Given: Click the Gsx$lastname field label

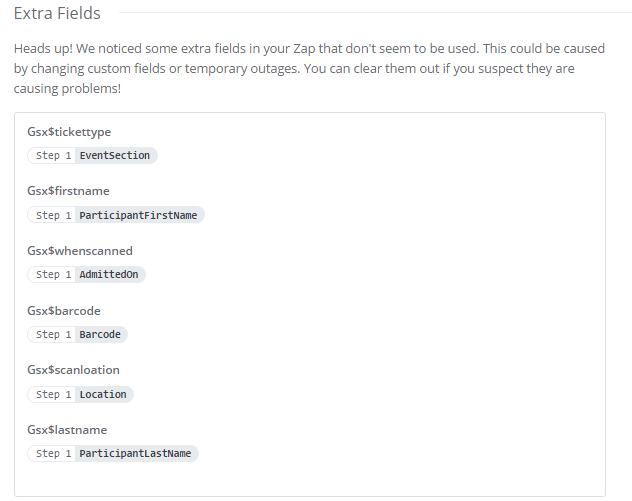Looking at the screenshot, I should tap(67, 430).
